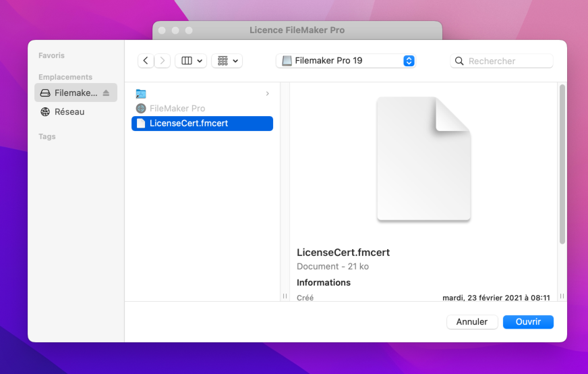Click the large document preview thumbnail

(x=423, y=159)
